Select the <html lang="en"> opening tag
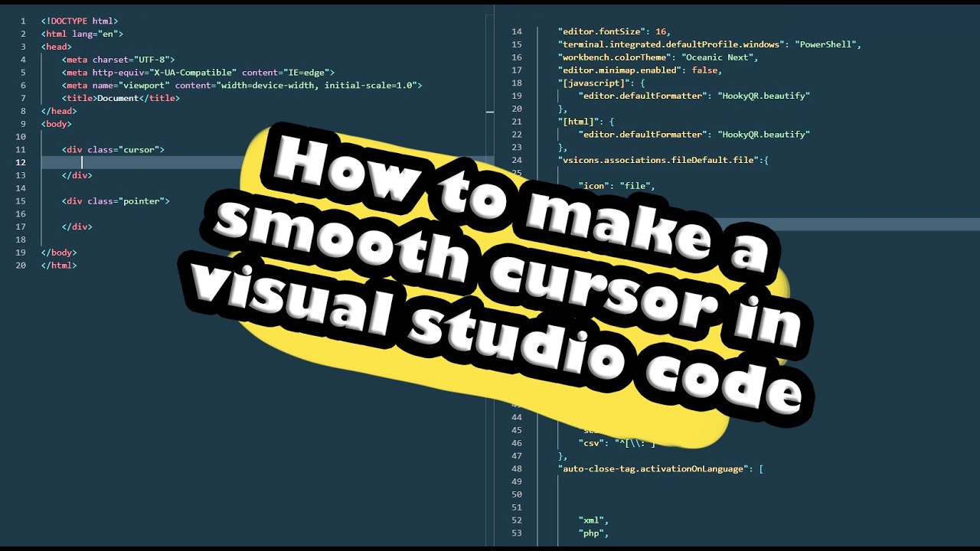The width and height of the screenshot is (980, 551). coord(82,34)
